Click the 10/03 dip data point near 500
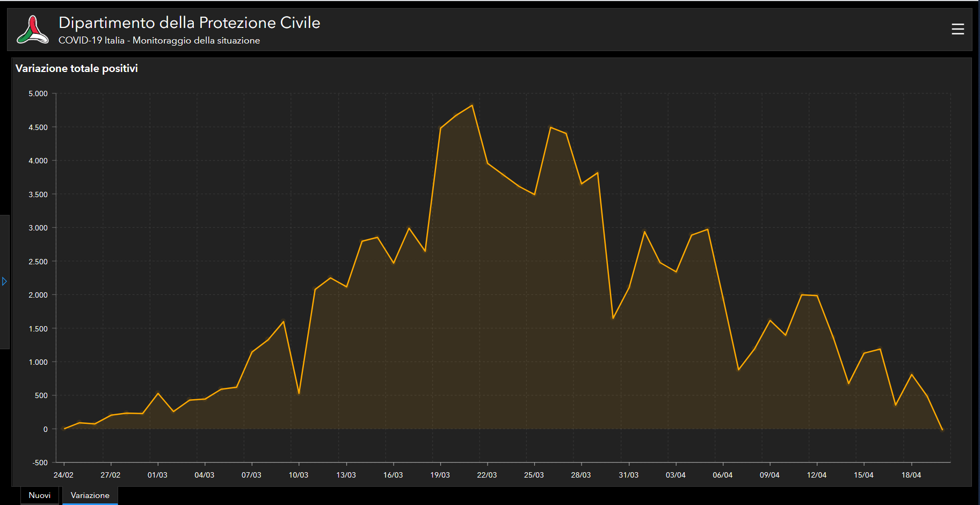Image resolution: width=980 pixels, height=505 pixels. 299,393
